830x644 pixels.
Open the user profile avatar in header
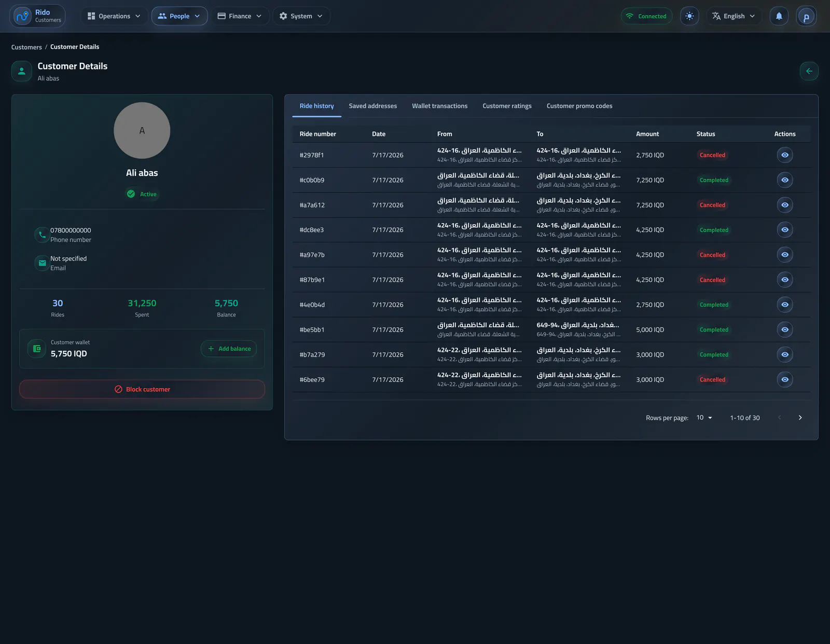[x=806, y=16]
